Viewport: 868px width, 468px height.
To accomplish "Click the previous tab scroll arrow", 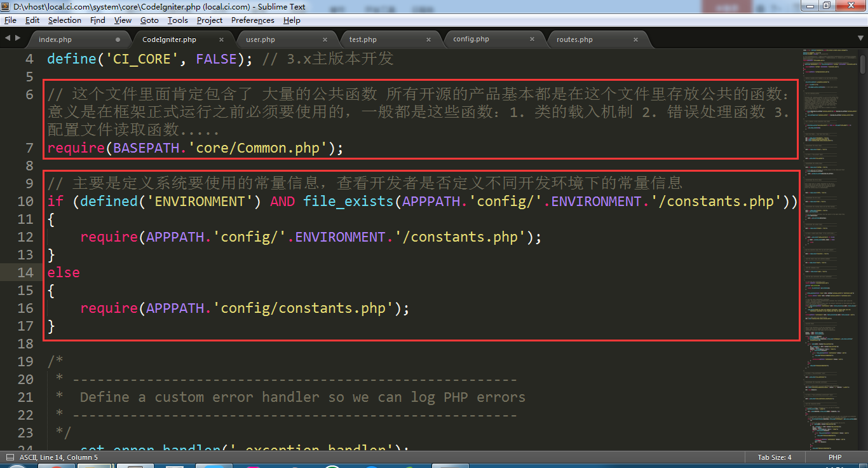I will pyautogui.click(x=8, y=38).
